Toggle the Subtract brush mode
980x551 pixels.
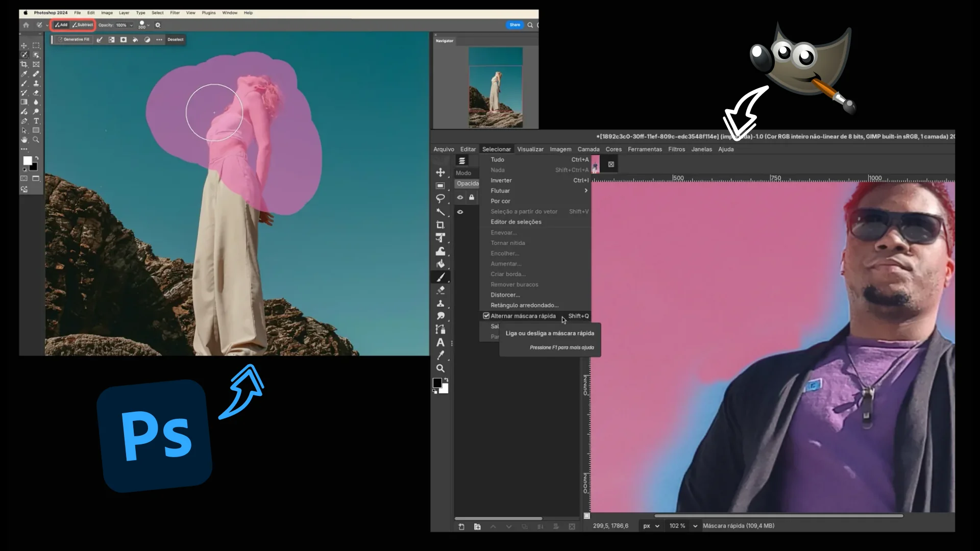pos(83,25)
